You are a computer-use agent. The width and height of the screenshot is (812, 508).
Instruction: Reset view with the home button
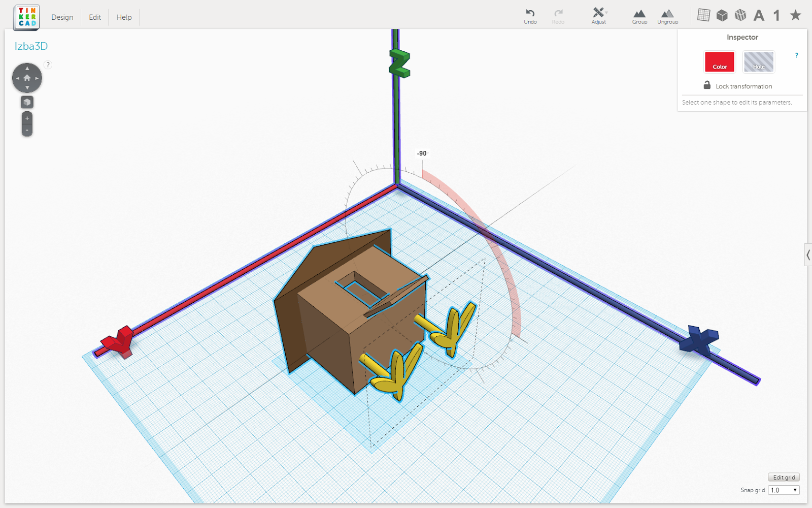27,78
